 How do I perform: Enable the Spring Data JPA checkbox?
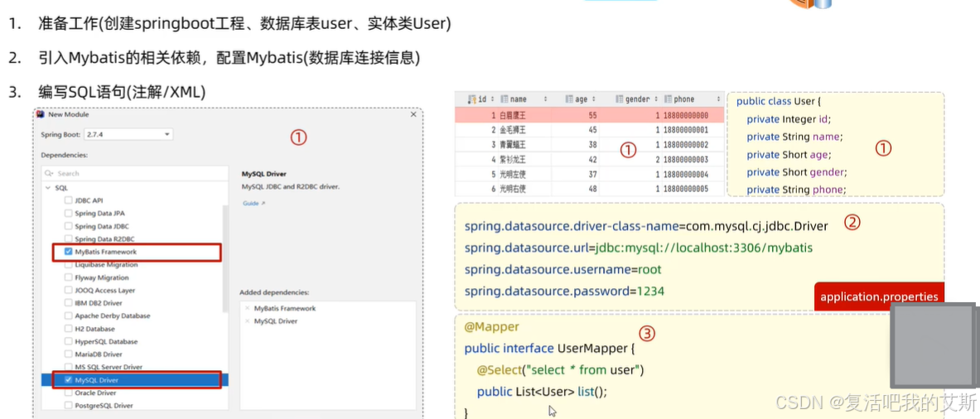(x=69, y=214)
